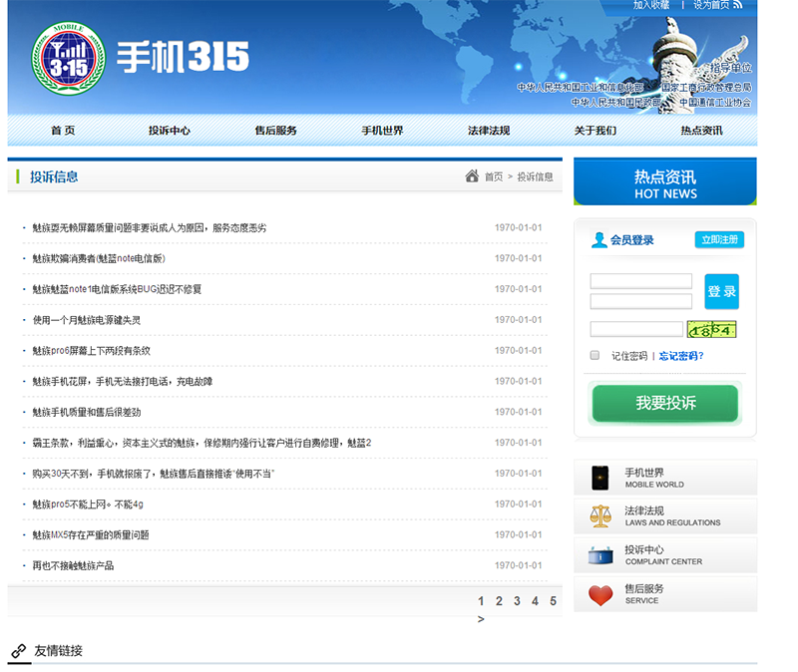
Task: Go to page 4 of complaints
Action: point(535,601)
